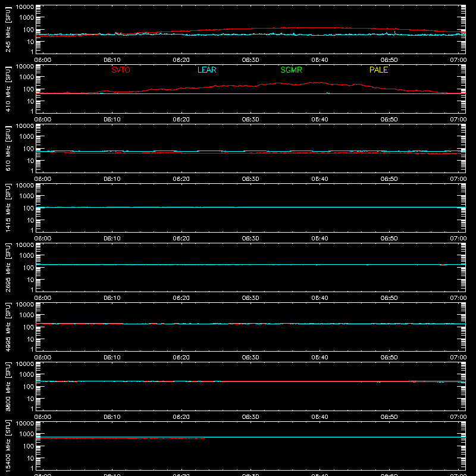Click the 100 y-axis value of the 610 MHz plot
The height and width of the screenshot is (476, 476).
[x=29, y=149]
